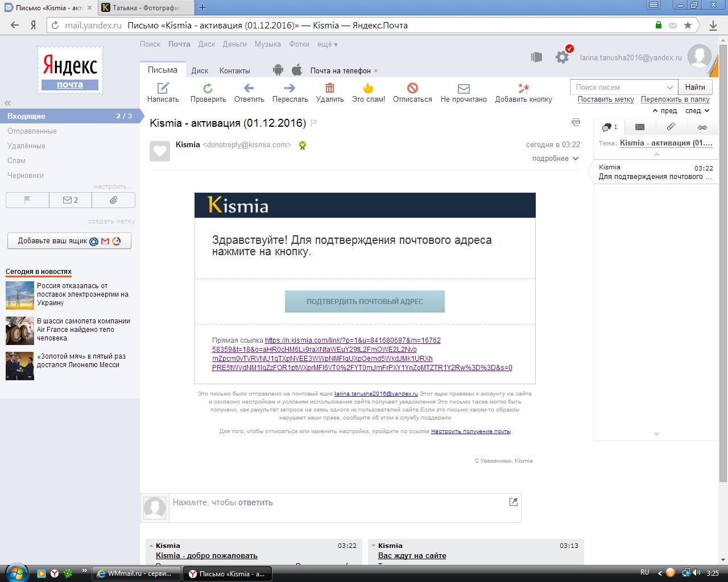Click the Удалить trash icon

pyautogui.click(x=330, y=88)
